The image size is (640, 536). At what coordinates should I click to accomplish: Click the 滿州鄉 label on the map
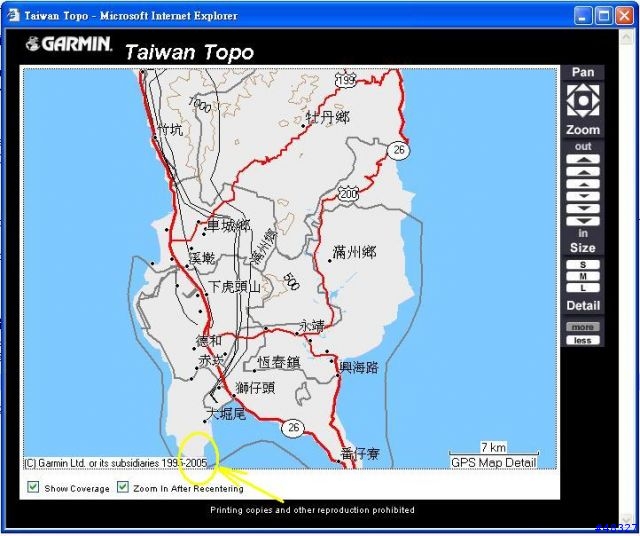[x=354, y=252]
